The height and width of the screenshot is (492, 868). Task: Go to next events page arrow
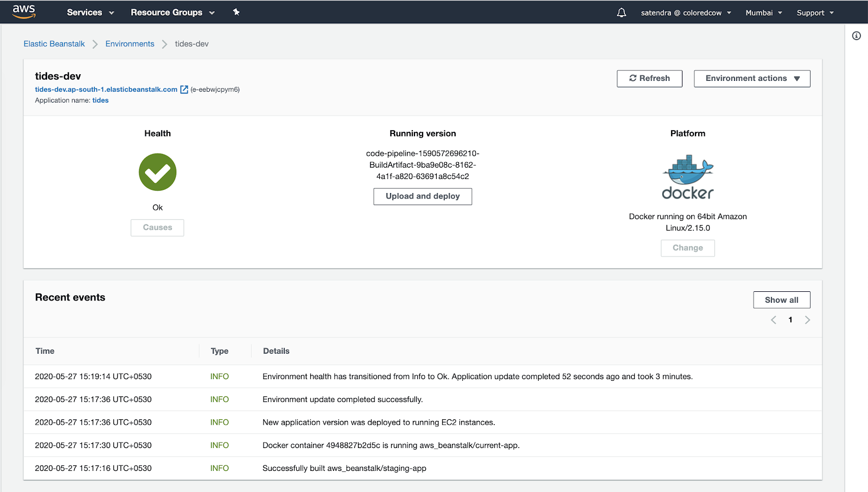(807, 320)
